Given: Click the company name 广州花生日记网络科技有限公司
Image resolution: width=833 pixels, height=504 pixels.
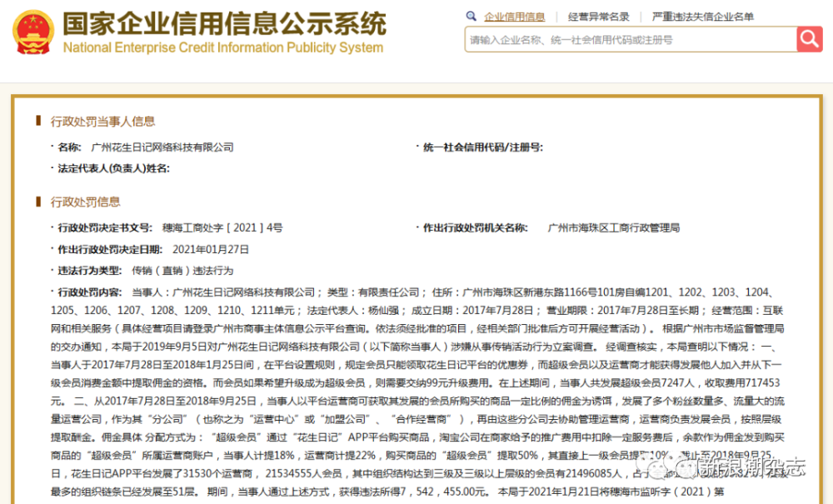Looking at the screenshot, I should (x=162, y=147).
